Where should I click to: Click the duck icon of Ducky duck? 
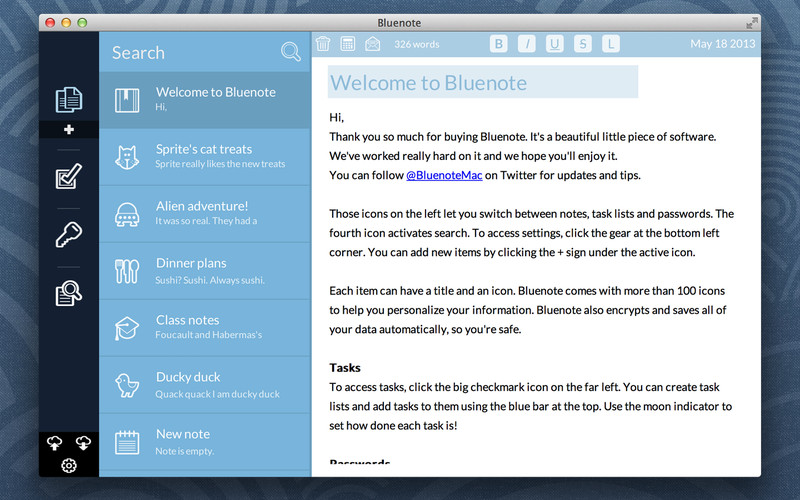tap(127, 385)
